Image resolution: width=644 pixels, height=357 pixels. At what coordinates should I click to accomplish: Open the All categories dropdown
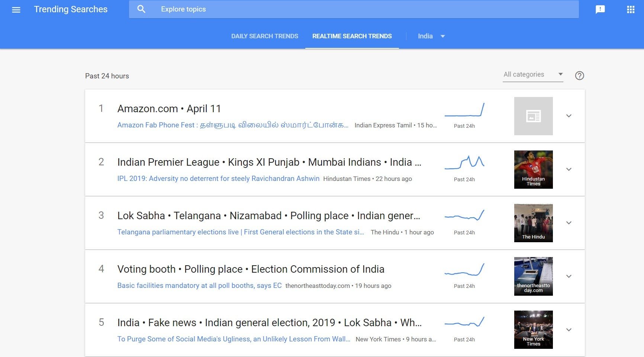click(x=533, y=75)
